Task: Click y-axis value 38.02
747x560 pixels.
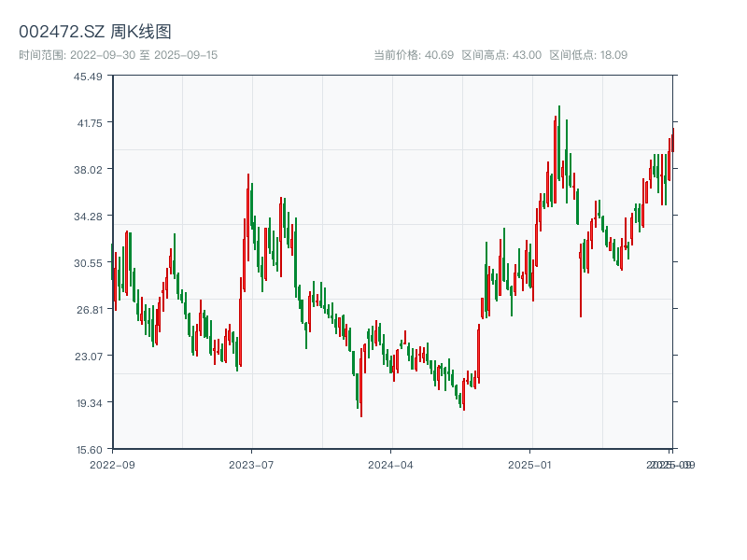Action: pyautogui.click(x=88, y=170)
